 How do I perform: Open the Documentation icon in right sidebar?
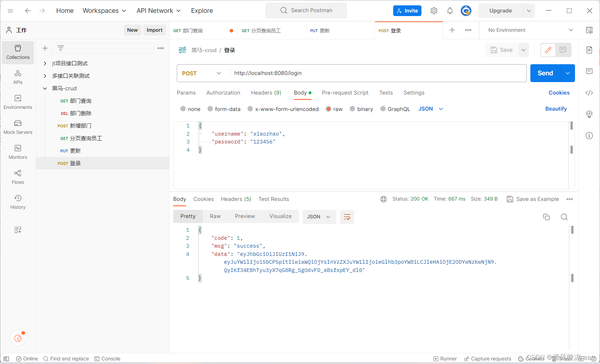[589, 50]
